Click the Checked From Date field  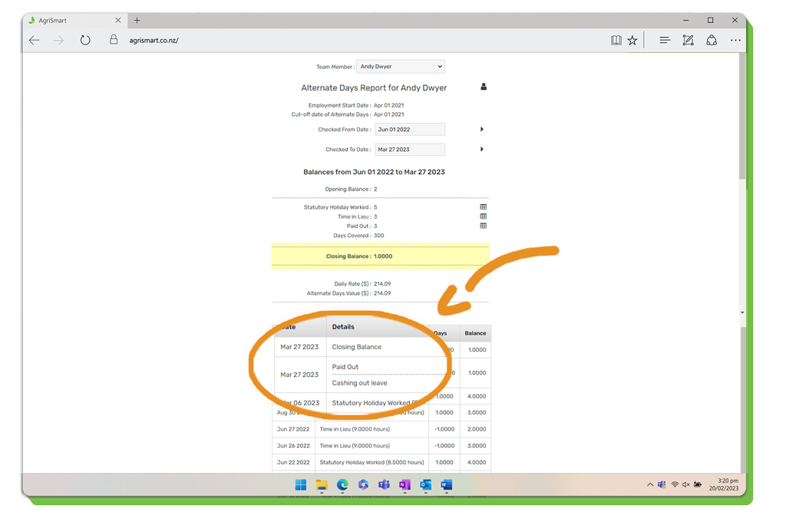click(410, 130)
